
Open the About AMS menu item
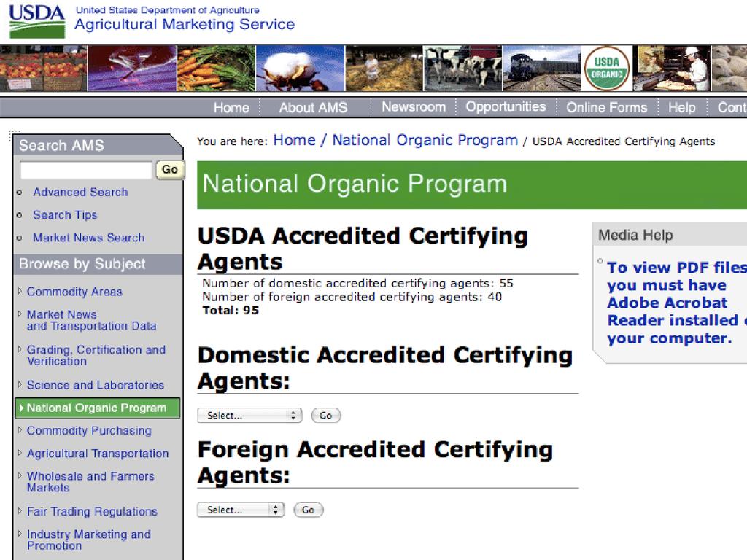[313, 108]
